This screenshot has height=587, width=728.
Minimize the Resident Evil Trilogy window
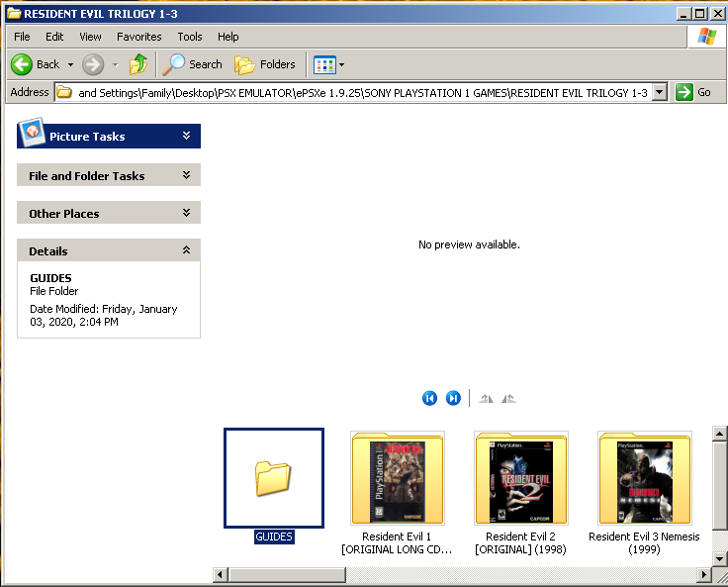[682, 14]
